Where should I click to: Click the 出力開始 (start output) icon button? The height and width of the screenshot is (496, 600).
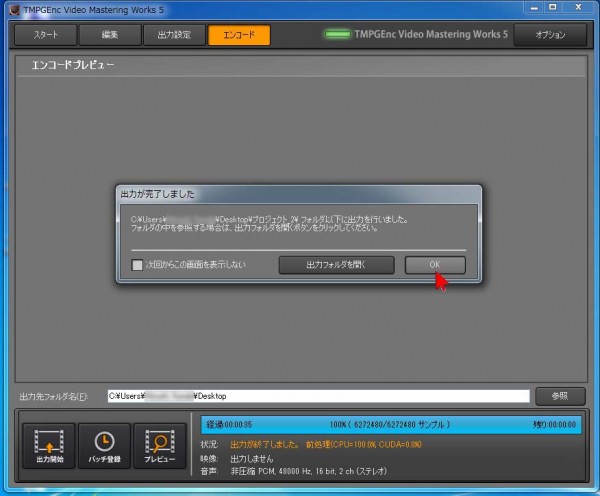[49, 446]
